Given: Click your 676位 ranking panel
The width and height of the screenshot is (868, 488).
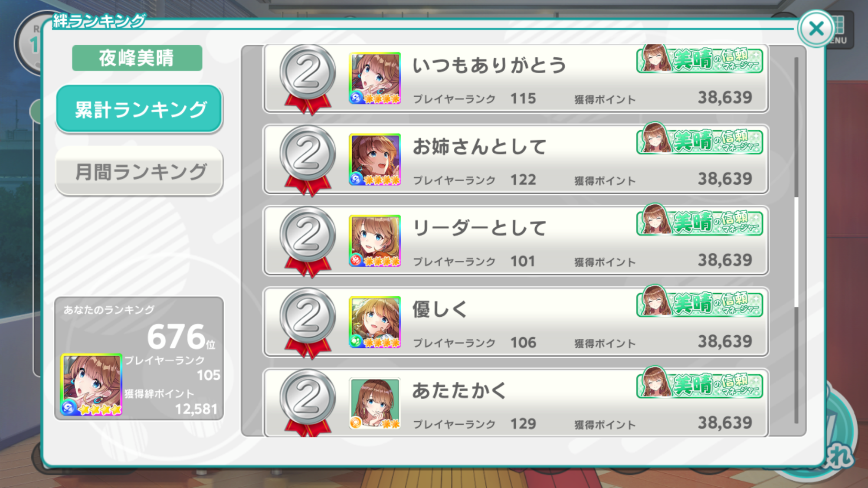Looking at the screenshot, I should coord(139,358).
